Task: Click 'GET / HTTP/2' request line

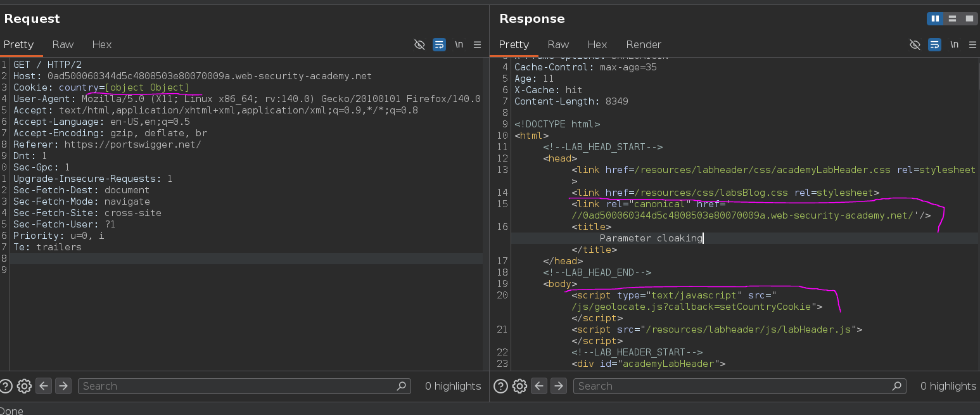Action: (x=48, y=65)
